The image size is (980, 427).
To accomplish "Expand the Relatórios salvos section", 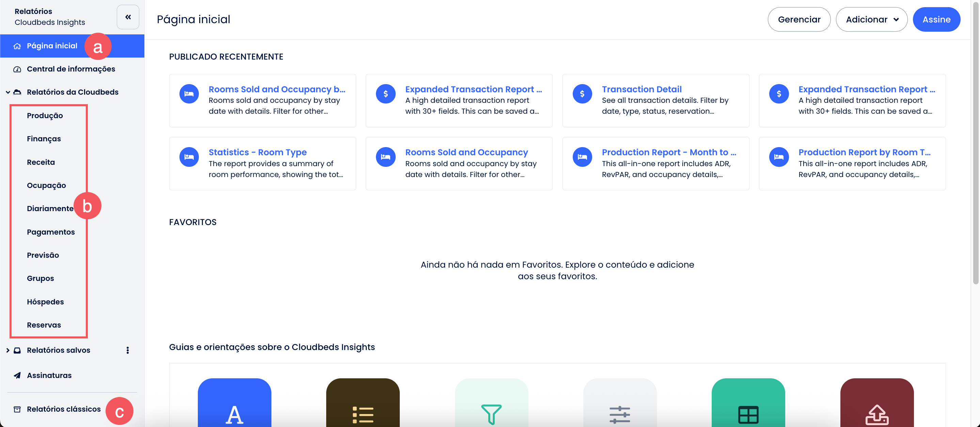I will click(x=8, y=350).
